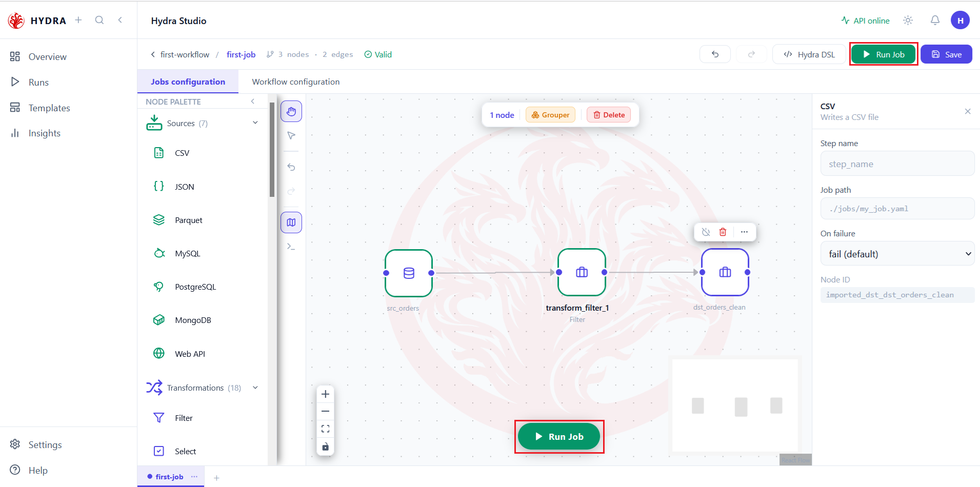Activate pointer selection tool
Screen dimensions: 980x487
[291, 136]
